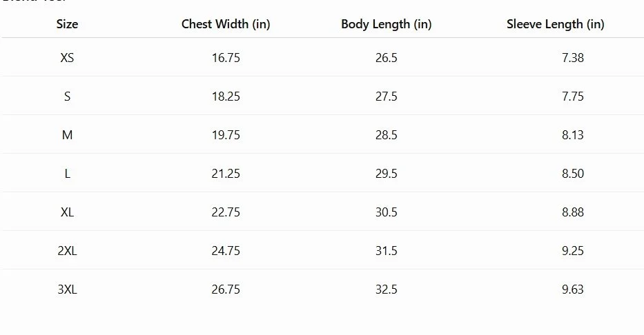
Task: Select body length value 27.5
Action: pyautogui.click(x=386, y=97)
